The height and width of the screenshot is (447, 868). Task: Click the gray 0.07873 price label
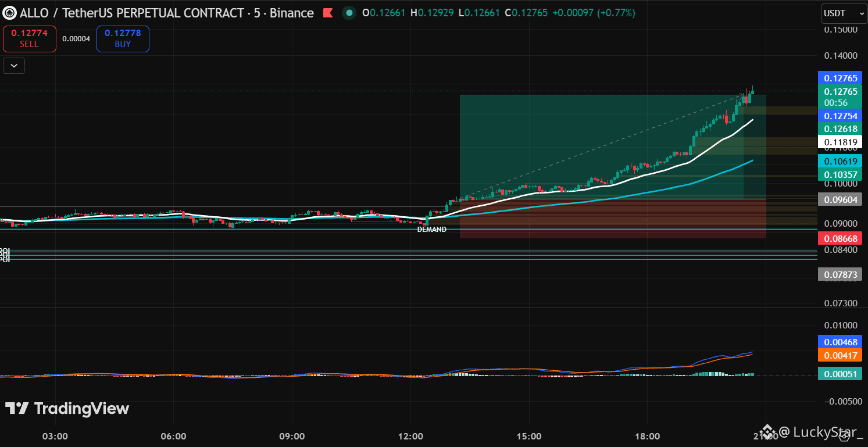[x=841, y=274]
